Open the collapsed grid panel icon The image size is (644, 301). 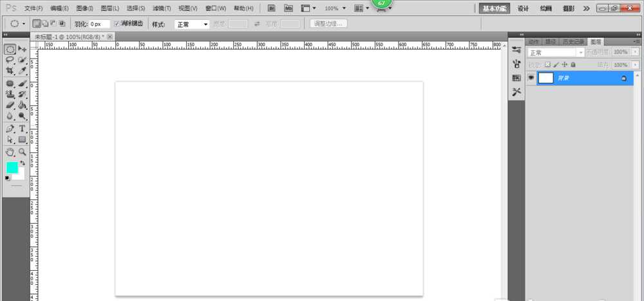click(516, 78)
